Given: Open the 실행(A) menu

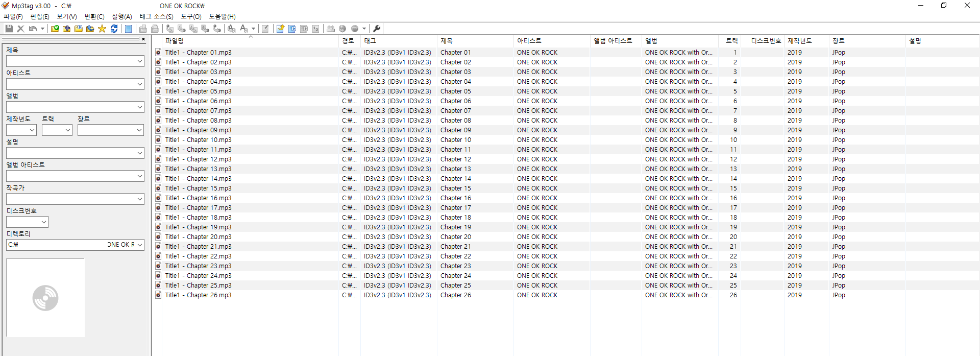Looking at the screenshot, I should (122, 16).
